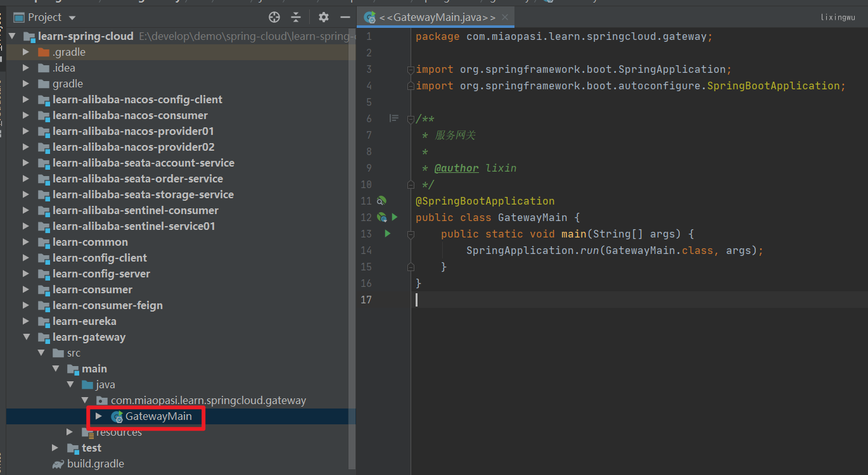Open the Project view dropdown

coord(72,18)
